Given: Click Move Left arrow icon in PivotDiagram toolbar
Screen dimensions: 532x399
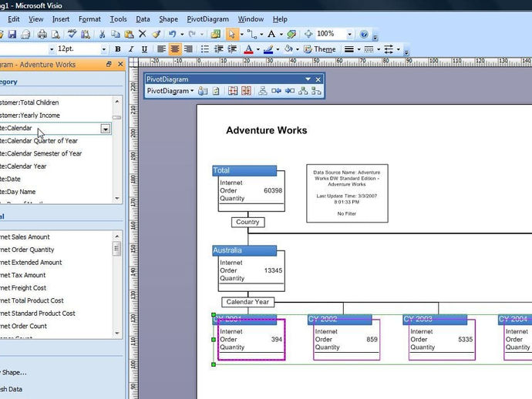Looking at the screenshot, I should [x=276, y=91].
